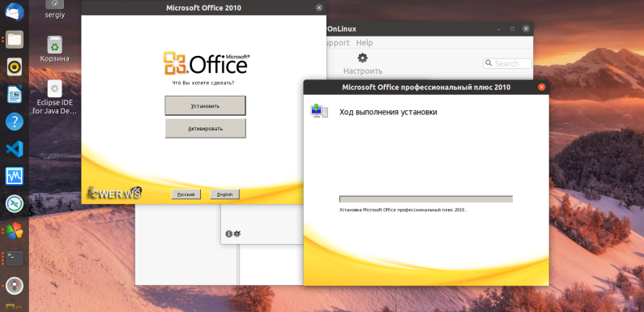Close the Microsoft Office 2010 window
Viewport: 644px width, 312px height.
[319, 8]
